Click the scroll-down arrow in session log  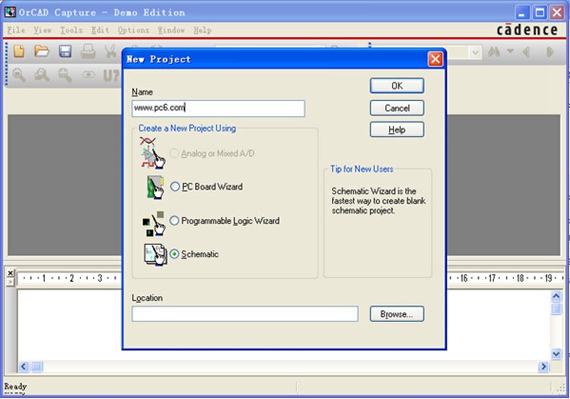point(556,354)
